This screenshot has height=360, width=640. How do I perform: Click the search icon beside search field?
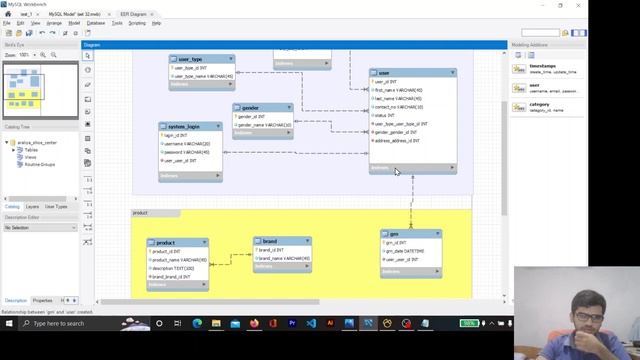(x=565, y=33)
